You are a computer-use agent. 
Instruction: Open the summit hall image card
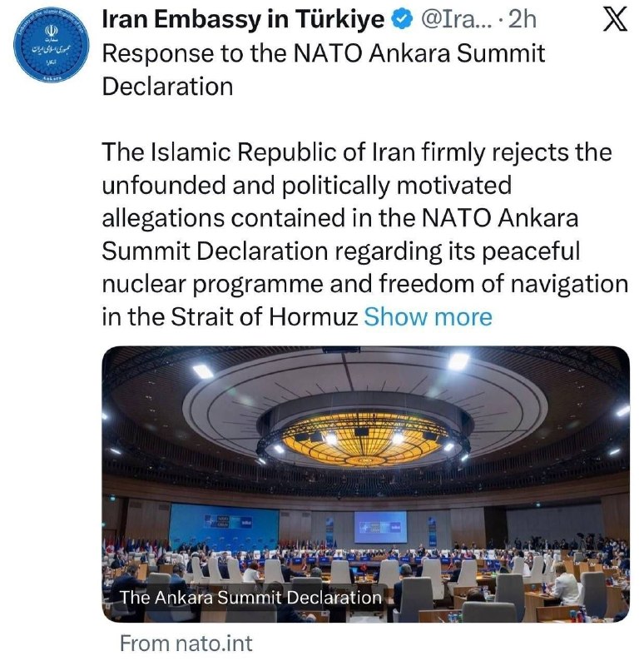[x=365, y=485]
